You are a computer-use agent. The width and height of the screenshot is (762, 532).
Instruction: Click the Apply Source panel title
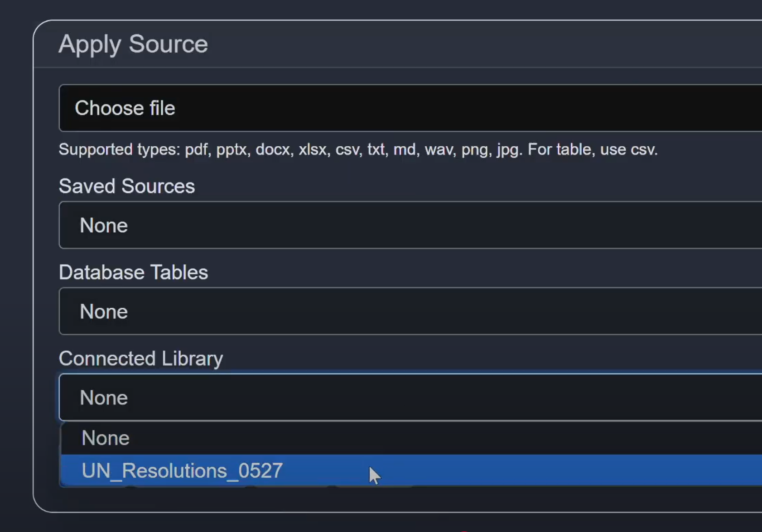tap(133, 44)
